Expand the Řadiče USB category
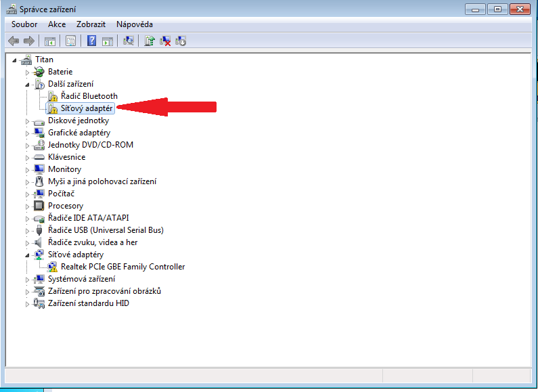 coord(28,231)
